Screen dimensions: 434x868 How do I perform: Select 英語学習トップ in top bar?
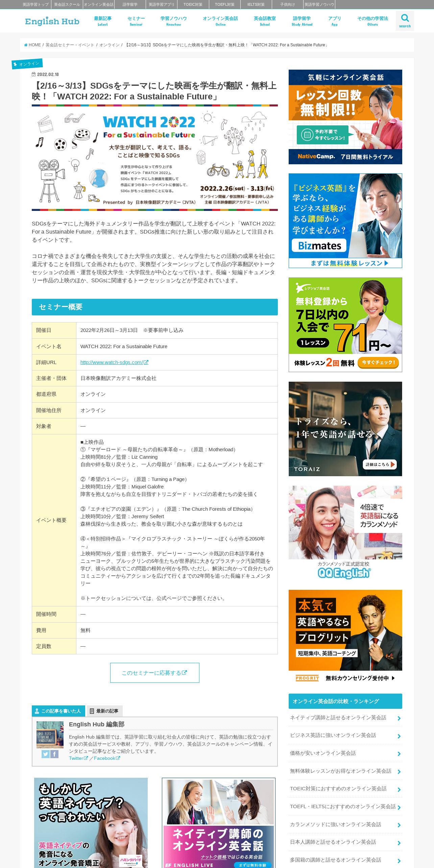35,4
